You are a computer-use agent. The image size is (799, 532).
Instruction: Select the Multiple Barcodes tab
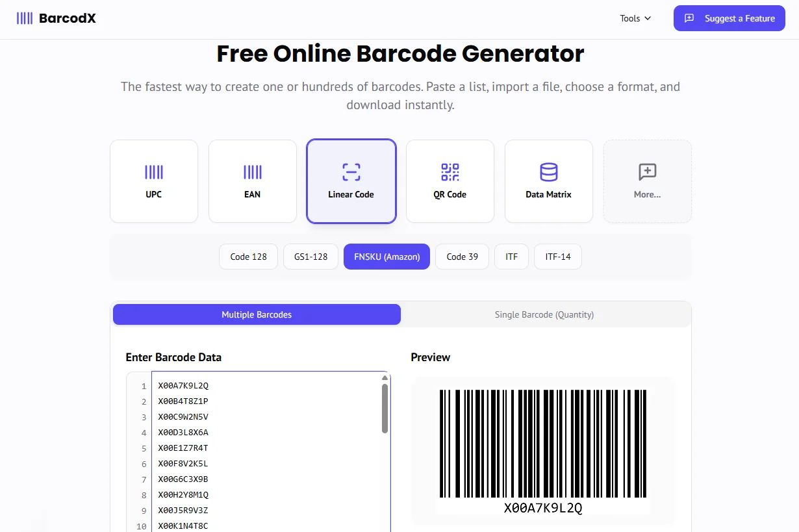pyautogui.click(x=257, y=314)
